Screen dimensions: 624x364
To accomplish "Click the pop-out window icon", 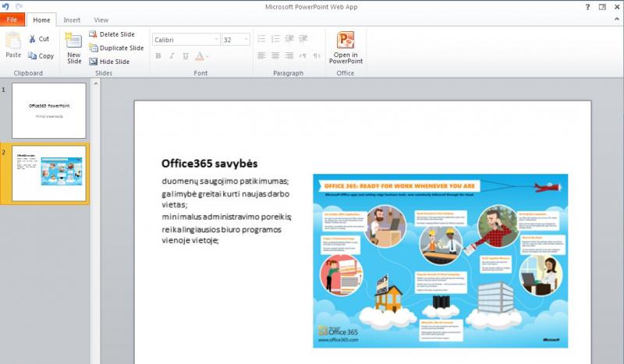I will click(602, 7).
